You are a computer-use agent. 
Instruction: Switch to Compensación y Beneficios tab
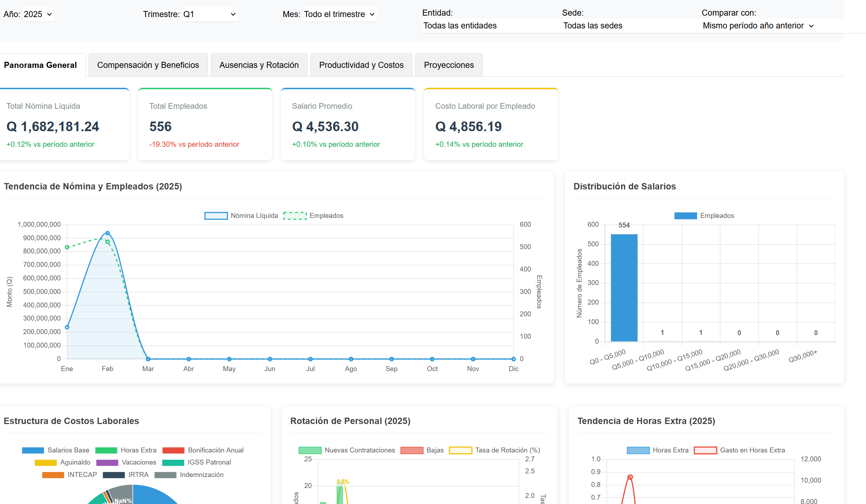click(148, 65)
